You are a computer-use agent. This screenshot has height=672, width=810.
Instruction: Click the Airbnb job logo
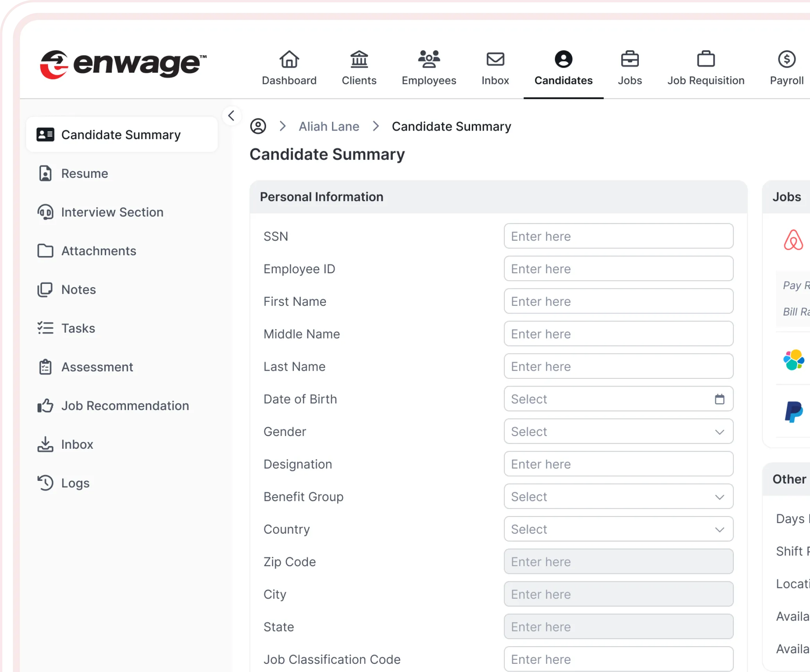point(793,240)
